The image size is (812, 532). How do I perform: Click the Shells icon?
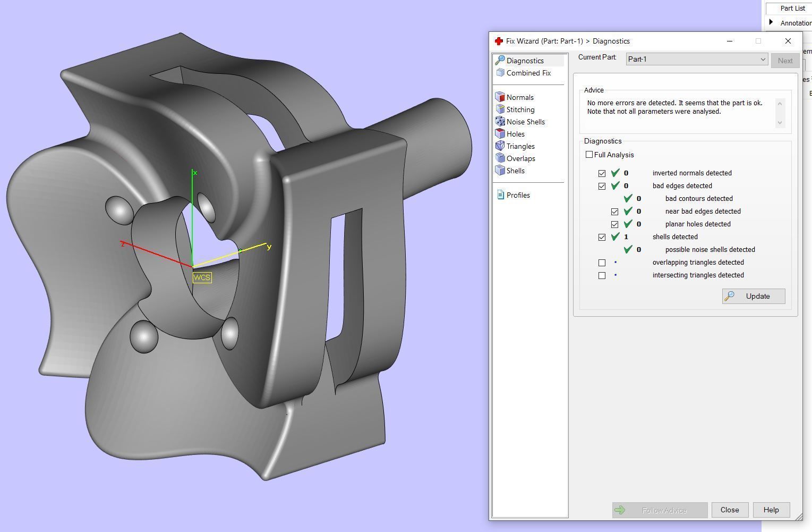[500, 171]
